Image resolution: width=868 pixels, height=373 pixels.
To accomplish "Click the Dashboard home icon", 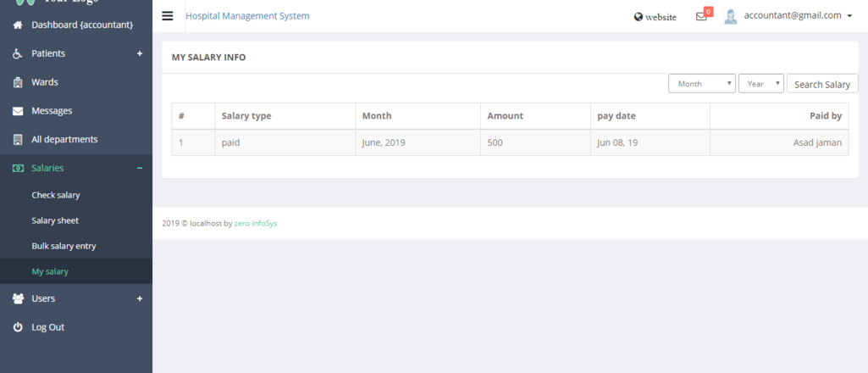I will 18,25.
